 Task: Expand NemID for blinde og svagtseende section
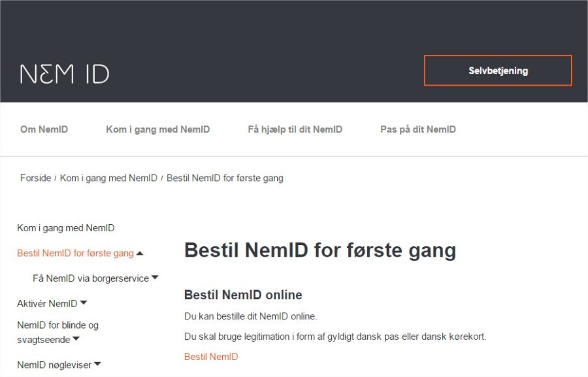76,339
